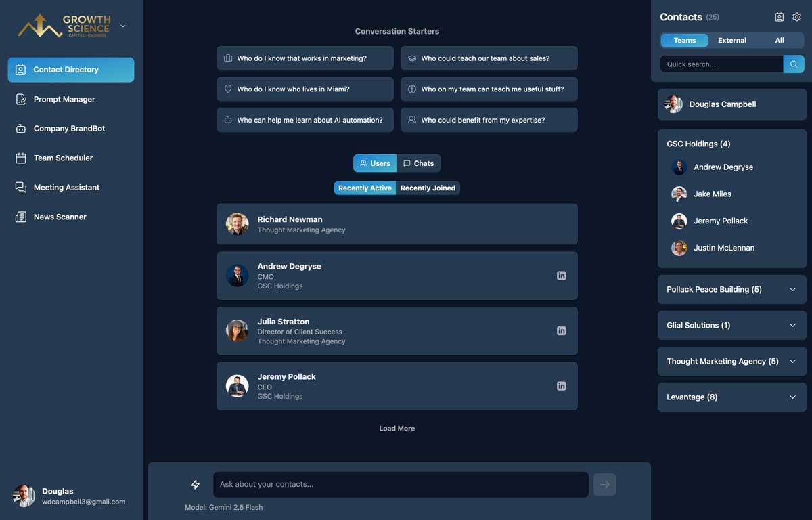Click the send arrow button
This screenshot has height=520, width=812.
pyautogui.click(x=604, y=485)
